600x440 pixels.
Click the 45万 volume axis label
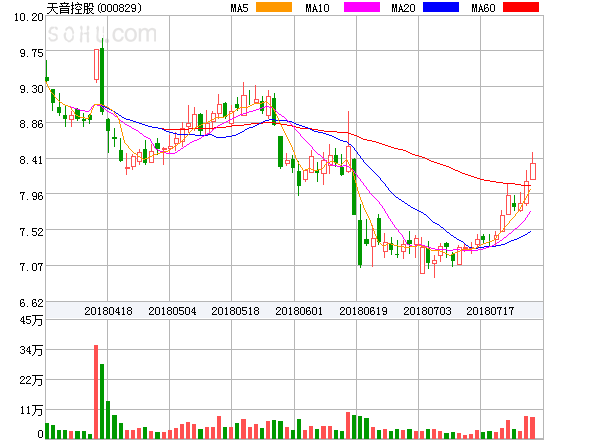click(31, 320)
